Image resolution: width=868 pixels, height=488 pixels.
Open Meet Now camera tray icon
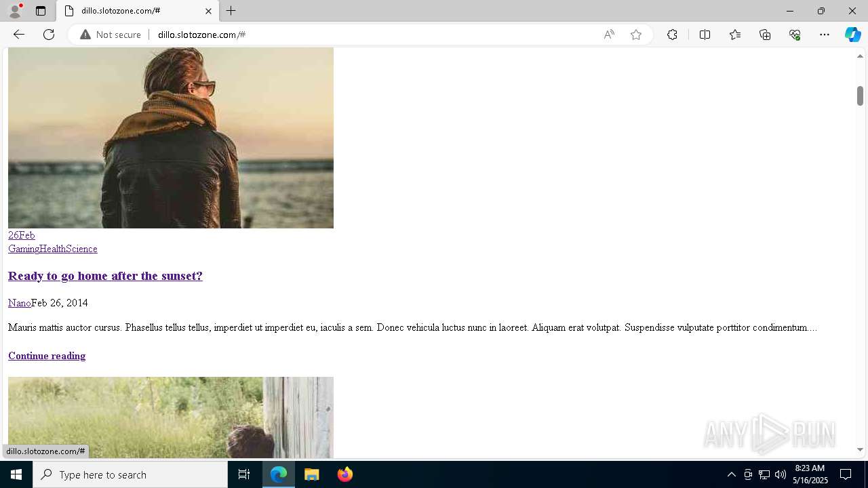point(748,474)
